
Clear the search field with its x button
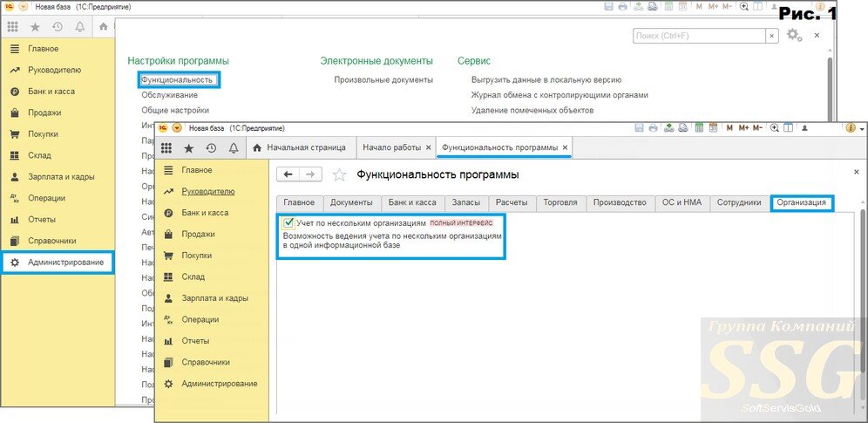pos(772,36)
